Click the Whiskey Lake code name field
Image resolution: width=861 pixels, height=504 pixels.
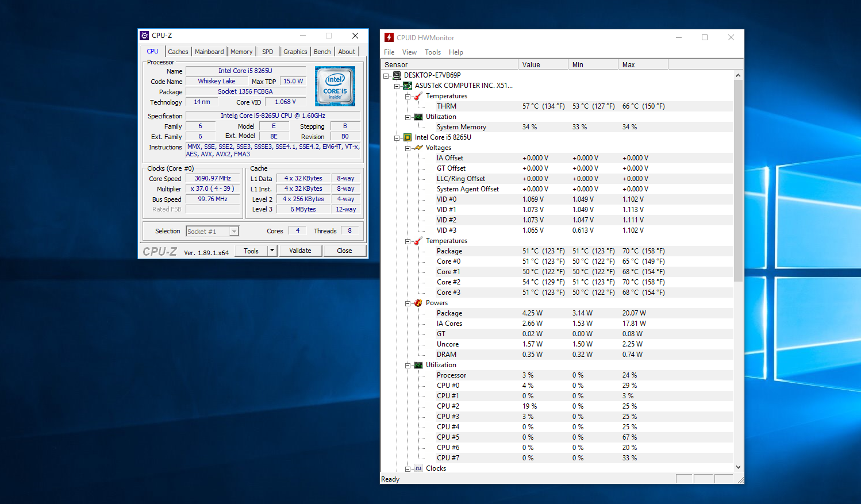point(217,81)
